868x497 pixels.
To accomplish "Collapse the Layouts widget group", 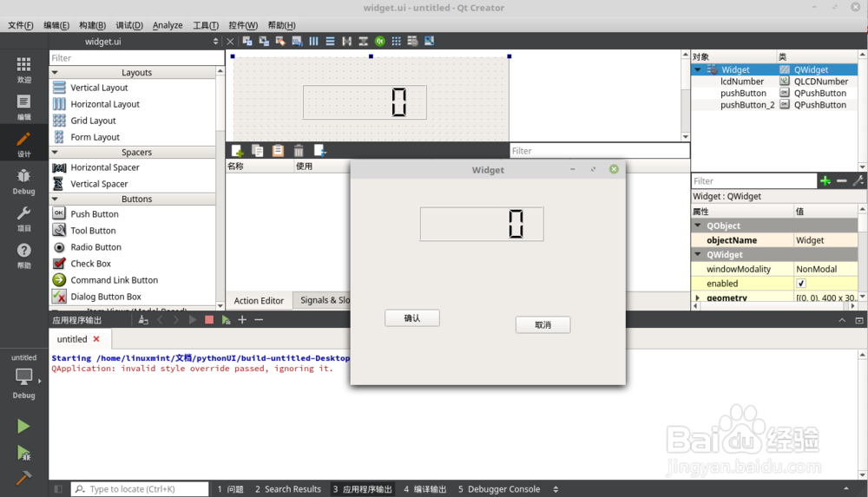I will (55, 73).
